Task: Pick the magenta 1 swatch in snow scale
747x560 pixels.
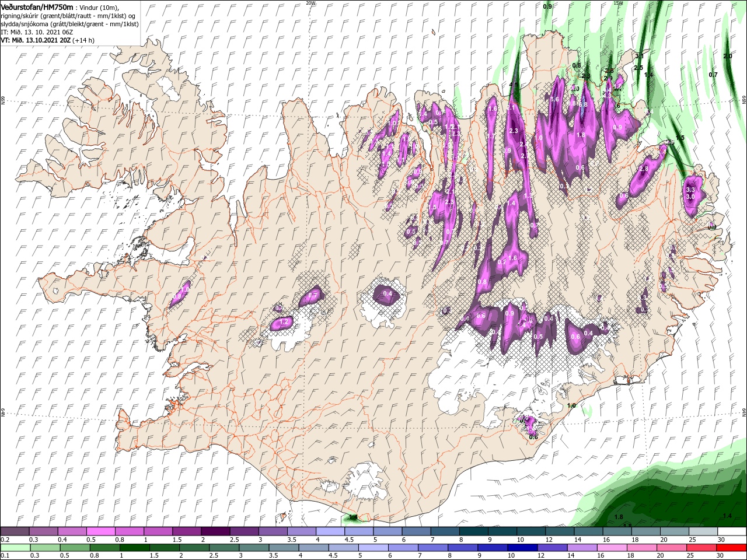Action: (158, 531)
